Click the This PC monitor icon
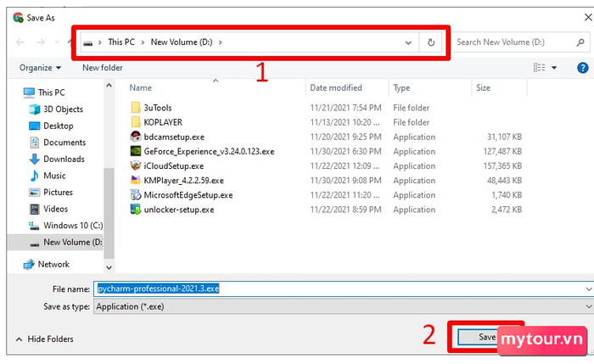This screenshot has width=594, height=364. (29, 92)
